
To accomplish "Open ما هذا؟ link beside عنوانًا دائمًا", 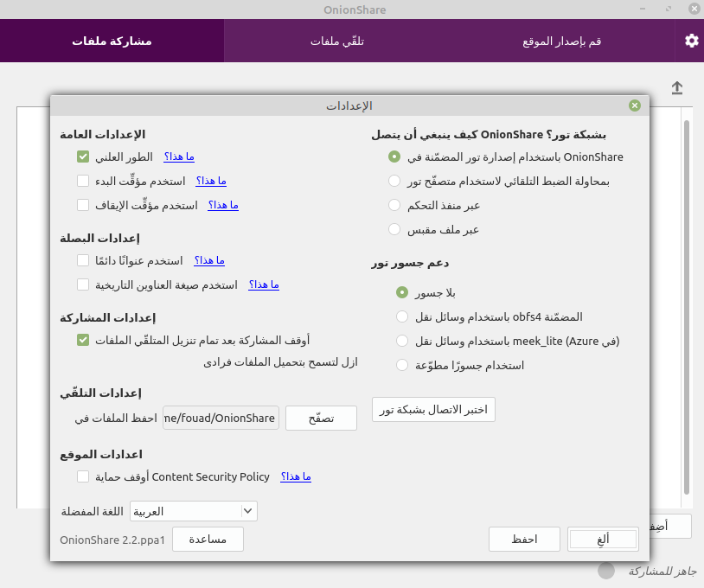I will click(x=209, y=260).
